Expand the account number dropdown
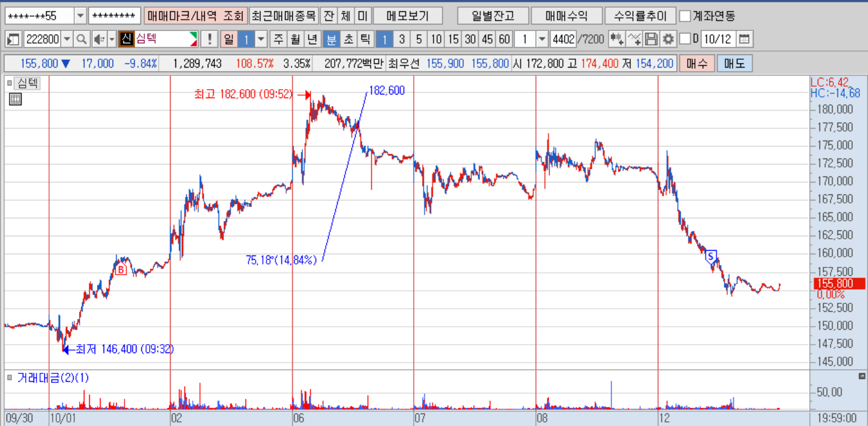This screenshot has height=426, width=868. point(80,16)
